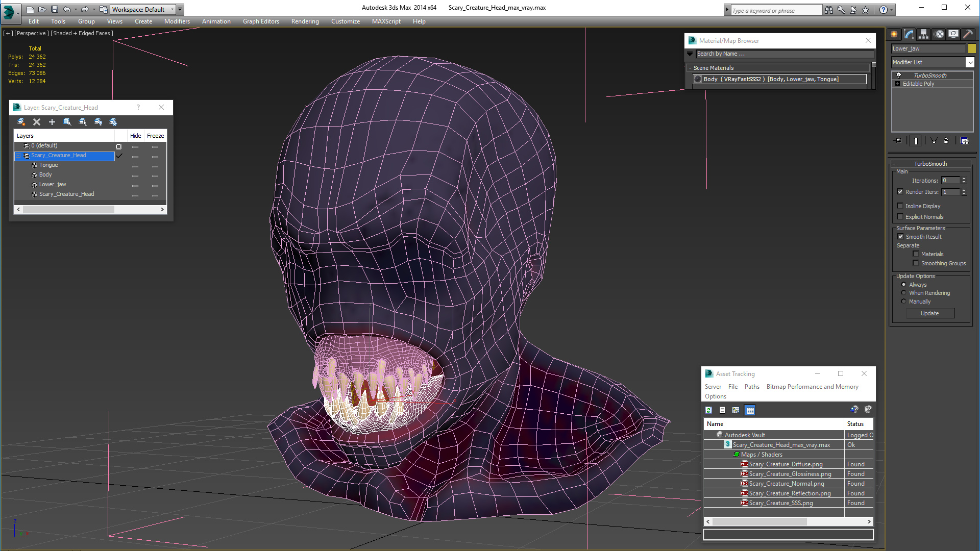
Task: Select the Manually update option
Action: [903, 302]
